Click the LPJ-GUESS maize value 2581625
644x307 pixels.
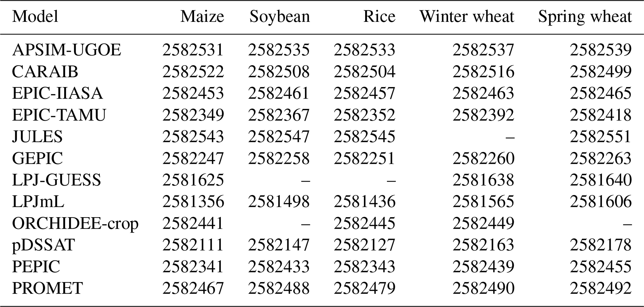coord(193,180)
